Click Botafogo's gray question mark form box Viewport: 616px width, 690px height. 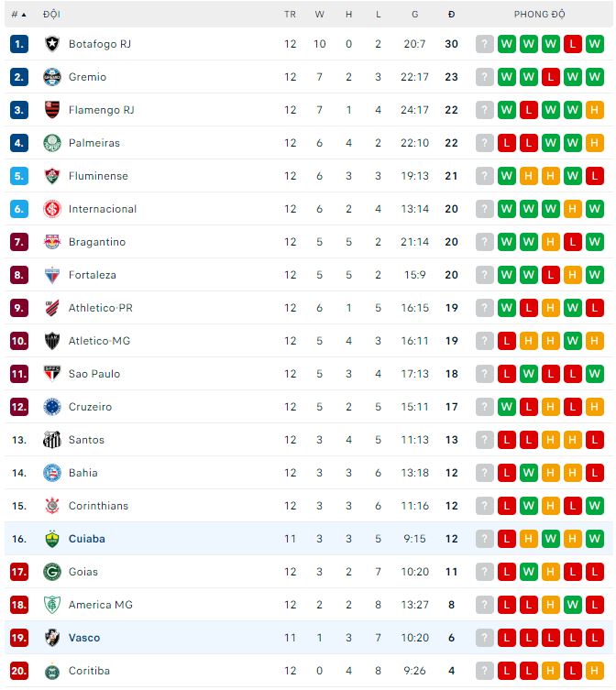tap(485, 44)
